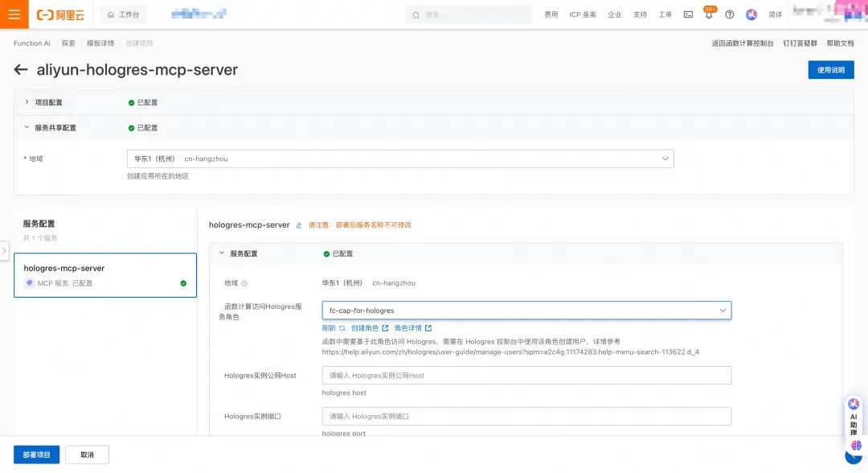Click 钉钉答疑群 link
Screen dimensions: 868x473
[x=800, y=43]
